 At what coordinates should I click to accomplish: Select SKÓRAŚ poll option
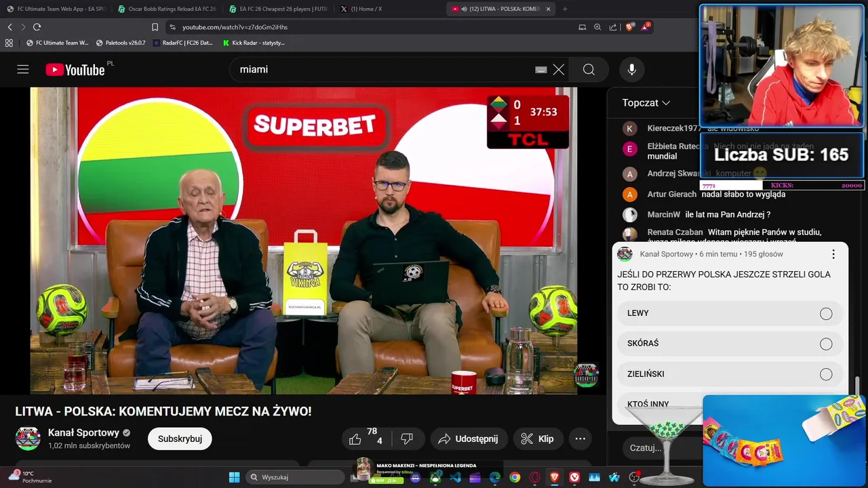point(730,344)
